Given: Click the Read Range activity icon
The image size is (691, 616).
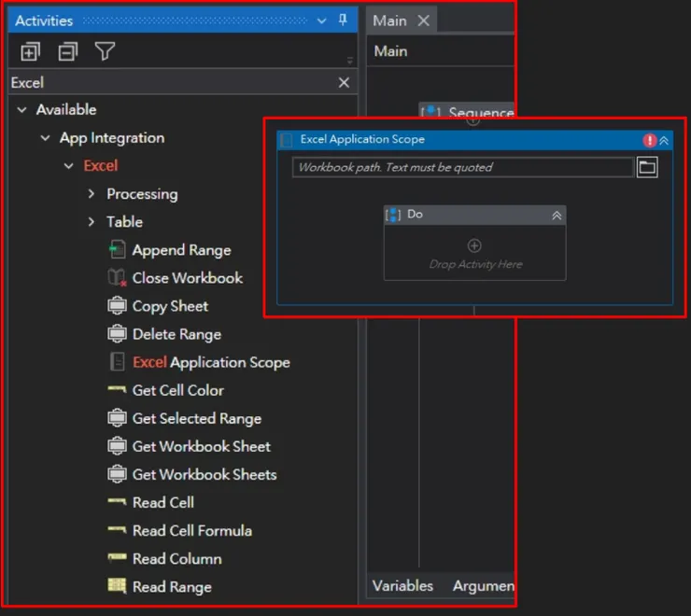Looking at the screenshot, I should (x=117, y=585).
